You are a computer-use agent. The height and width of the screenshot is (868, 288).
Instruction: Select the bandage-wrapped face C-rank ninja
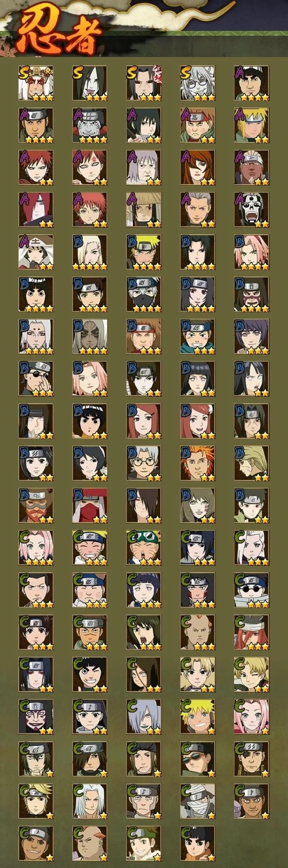coord(198,801)
